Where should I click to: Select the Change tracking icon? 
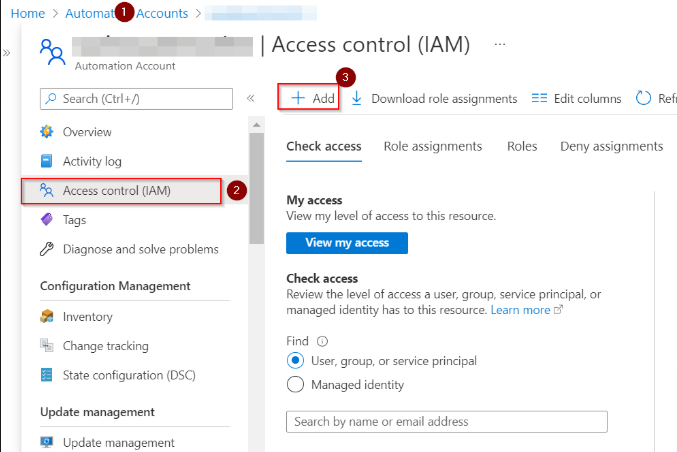point(46,346)
